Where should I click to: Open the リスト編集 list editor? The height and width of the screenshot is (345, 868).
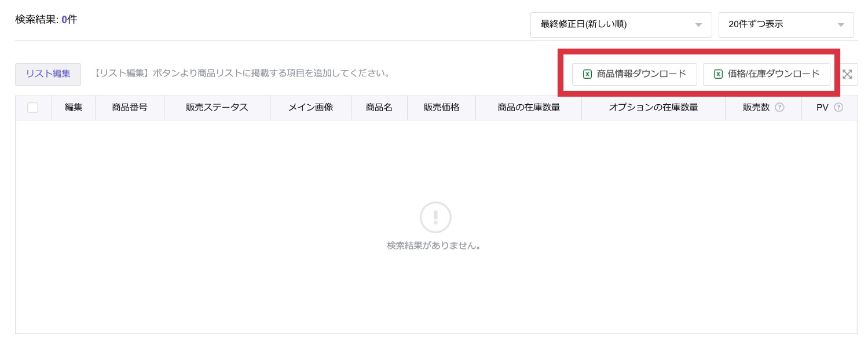(x=48, y=74)
